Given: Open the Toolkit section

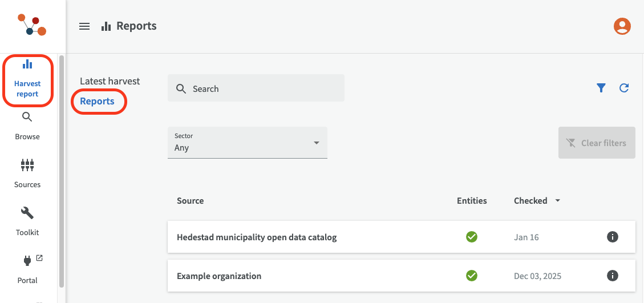Looking at the screenshot, I should pos(27,221).
